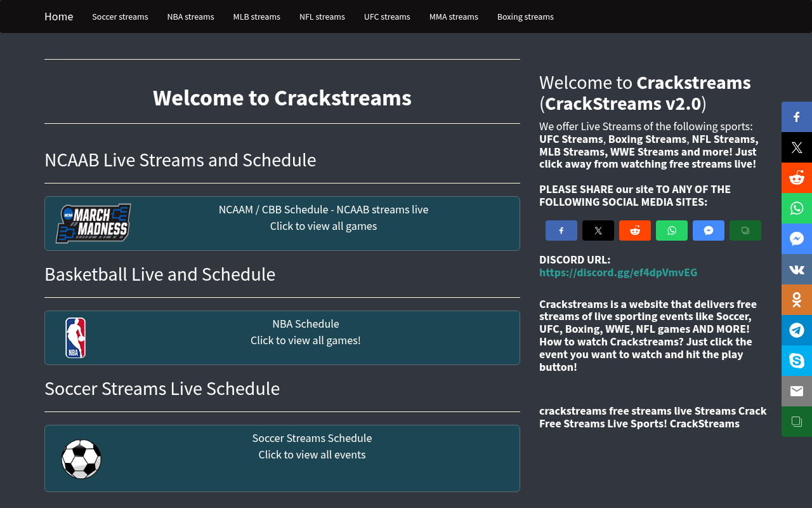Open NBA streams in the navbar
Image resolution: width=812 pixels, height=508 pixels.
click(190, 17)
